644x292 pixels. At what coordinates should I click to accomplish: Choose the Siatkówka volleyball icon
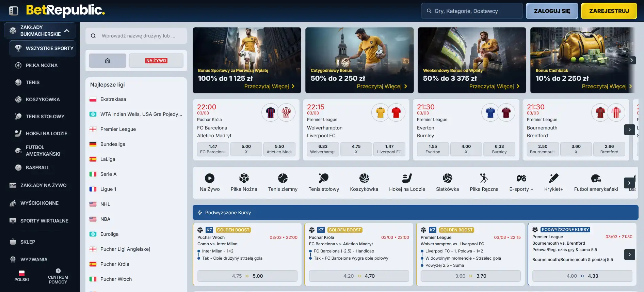447,178
